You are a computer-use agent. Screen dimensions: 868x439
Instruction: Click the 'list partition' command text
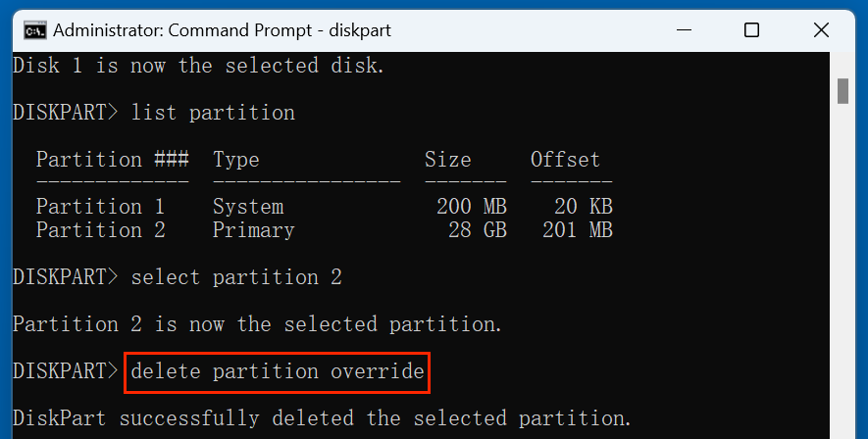tap(212, 113)
